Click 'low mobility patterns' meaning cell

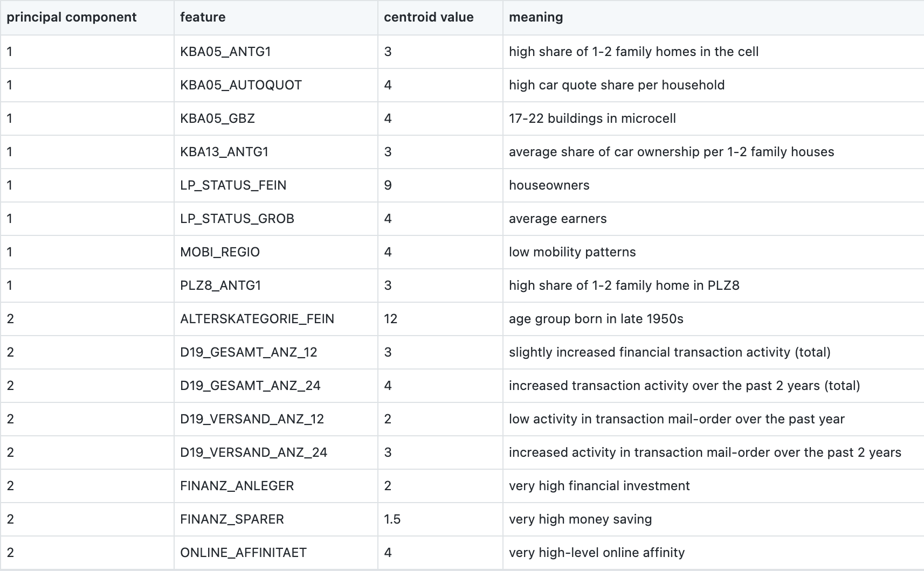pos(572,252)
